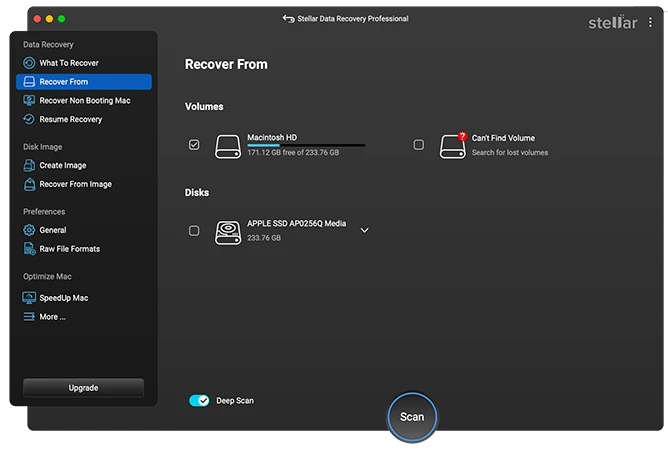Click the Can't Find Volume label
Image resolution: width=668 pixels, height=456 pixels.
[x=503, y=138]
